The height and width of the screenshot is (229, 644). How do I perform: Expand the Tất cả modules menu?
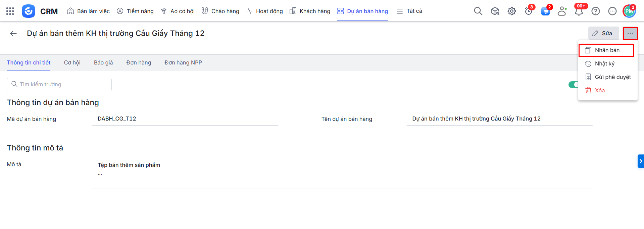409,11
